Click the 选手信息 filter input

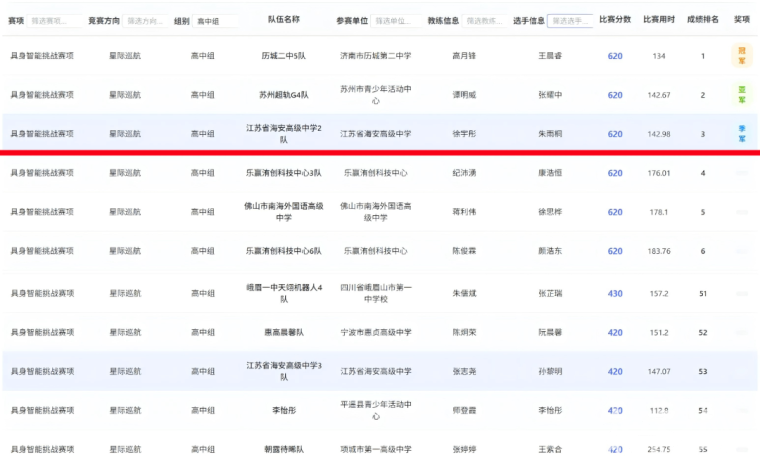pos(570,21)
